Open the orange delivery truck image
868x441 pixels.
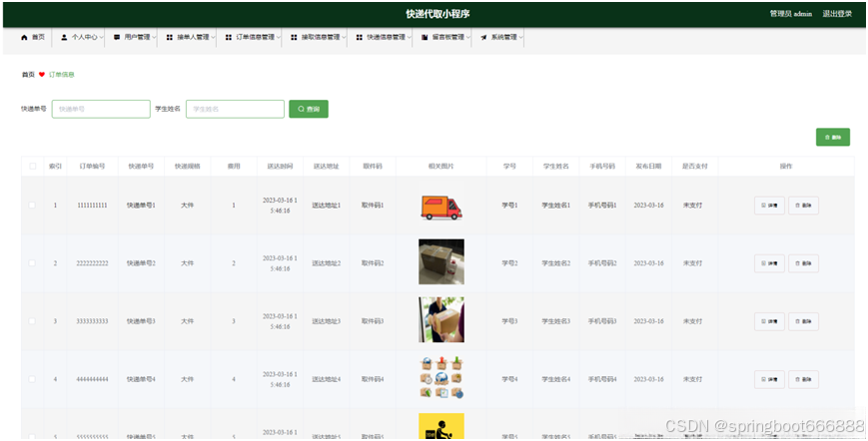click(x=441, y=208)
